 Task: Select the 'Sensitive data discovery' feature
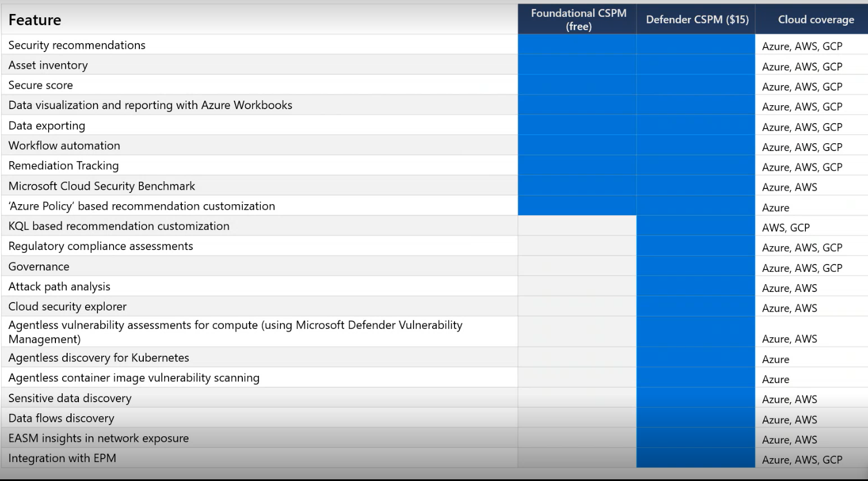69,398
